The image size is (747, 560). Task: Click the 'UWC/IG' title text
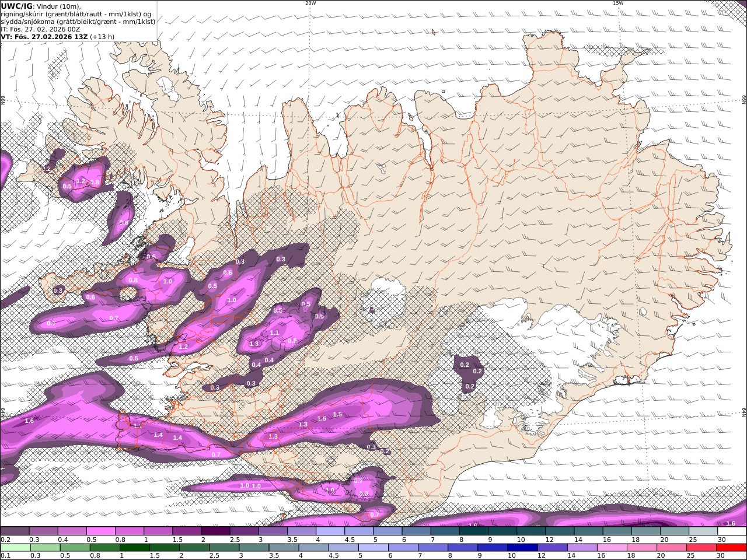pyautogui.click(x=17, y=6)
